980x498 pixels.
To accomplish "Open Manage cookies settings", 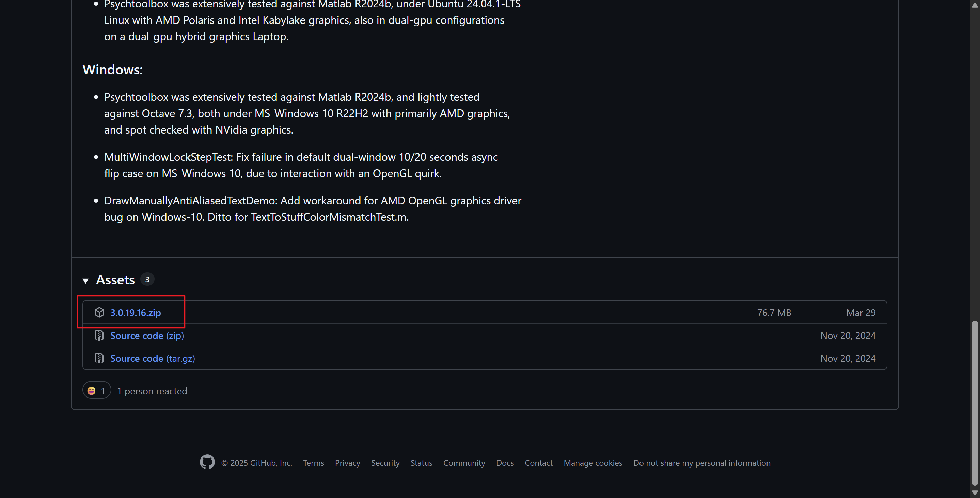I will 593,463.
